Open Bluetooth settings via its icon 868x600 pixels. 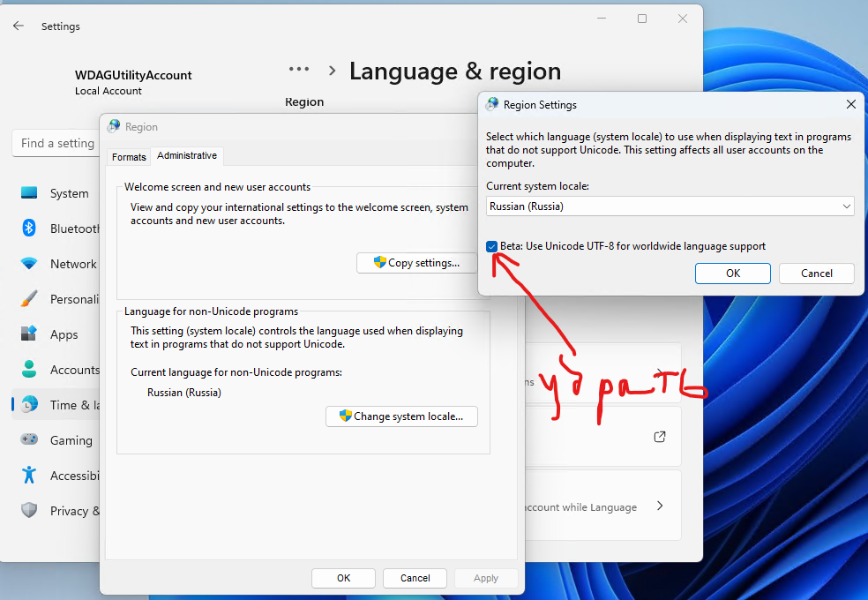(29, 229)
